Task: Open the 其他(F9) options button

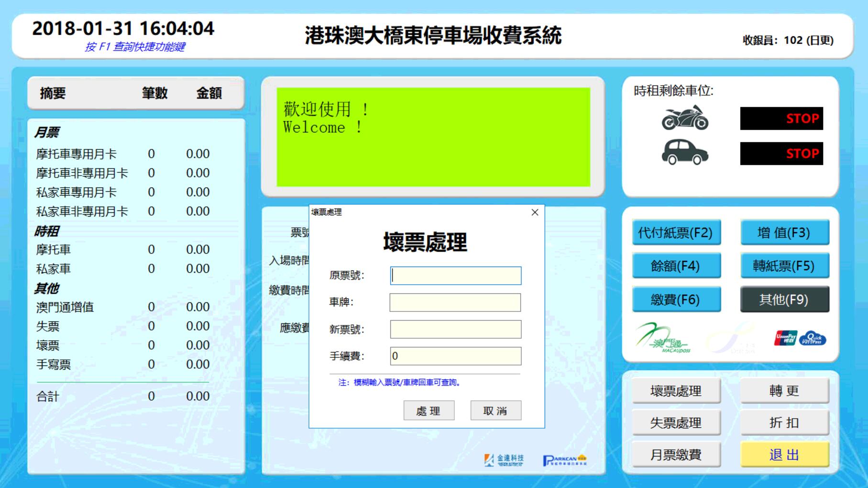Action: (x=784, y=299)
